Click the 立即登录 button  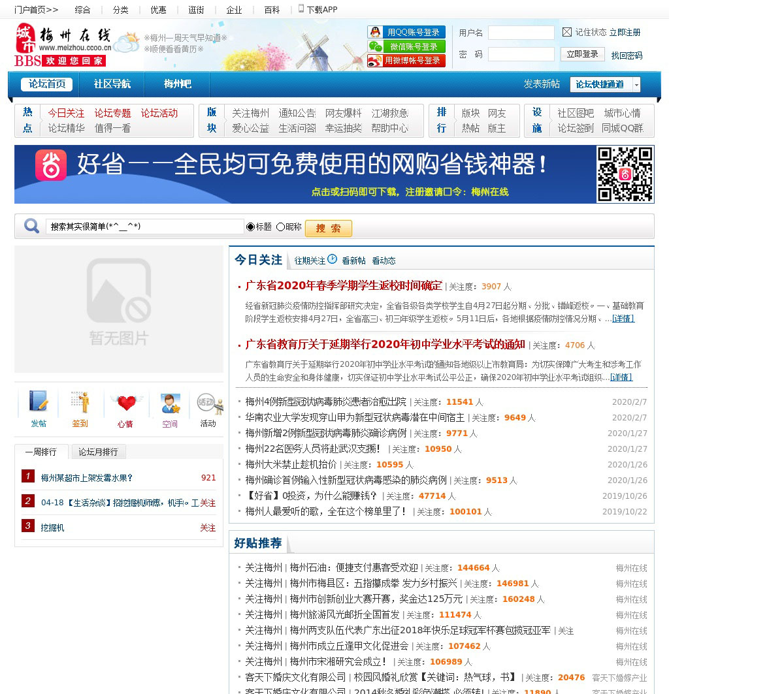[582, 54]
